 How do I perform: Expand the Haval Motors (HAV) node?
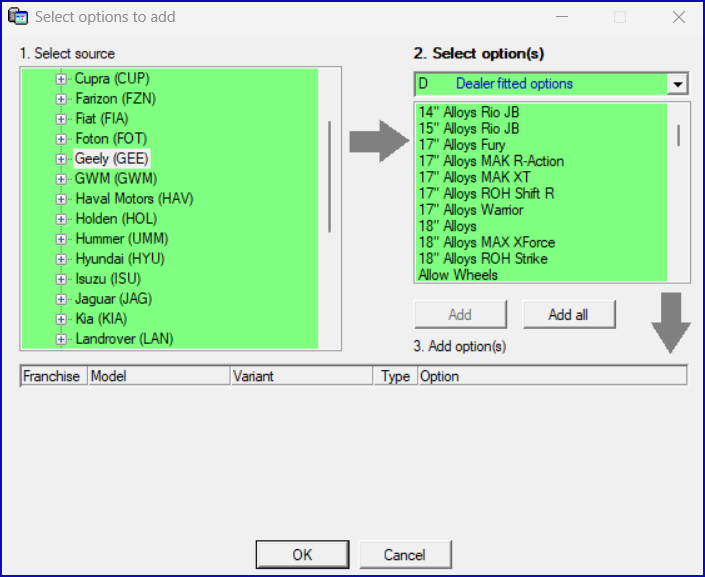[x=61, y=199]
